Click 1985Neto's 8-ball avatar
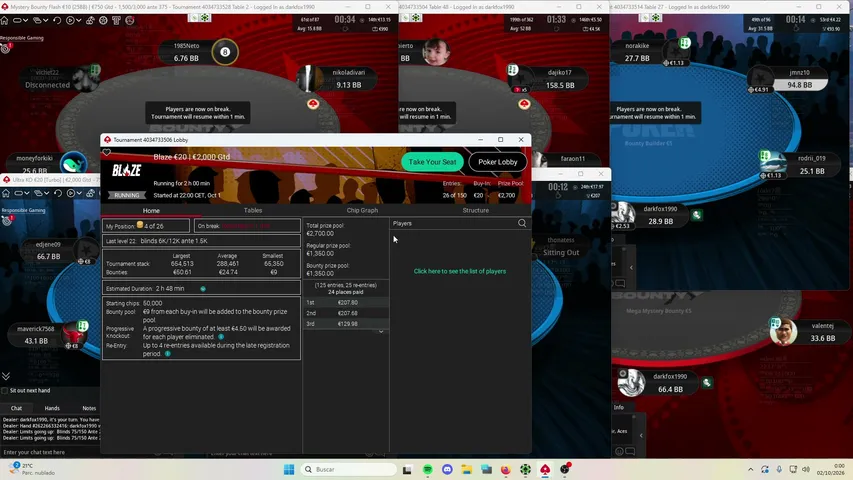Viewport: 853px width, 480px height. click(225, 52)
